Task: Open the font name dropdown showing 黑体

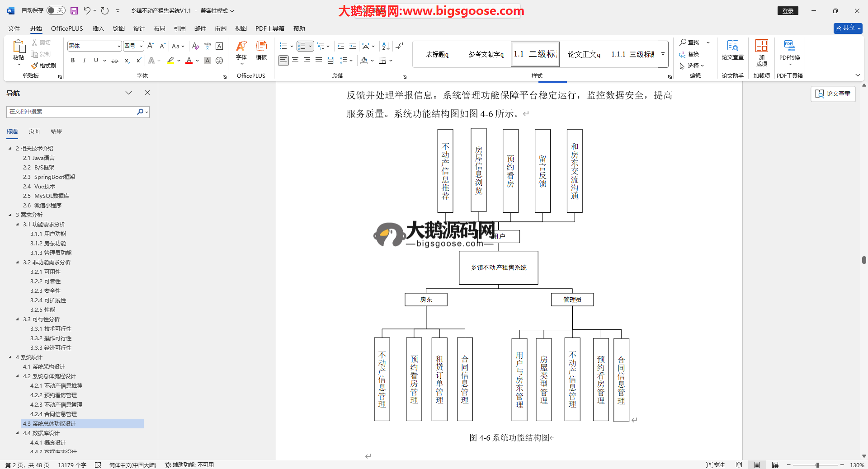Action: tap(119, 46)
